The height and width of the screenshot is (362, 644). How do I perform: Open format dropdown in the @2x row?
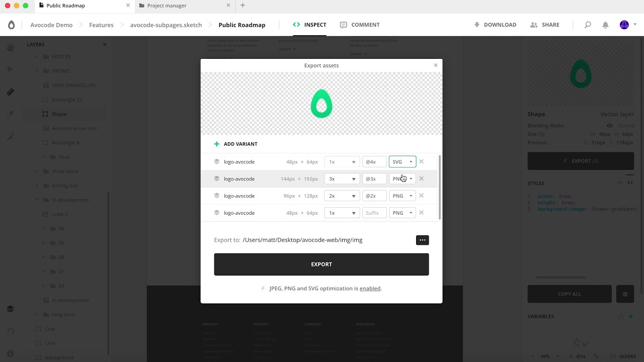(403, 196)
